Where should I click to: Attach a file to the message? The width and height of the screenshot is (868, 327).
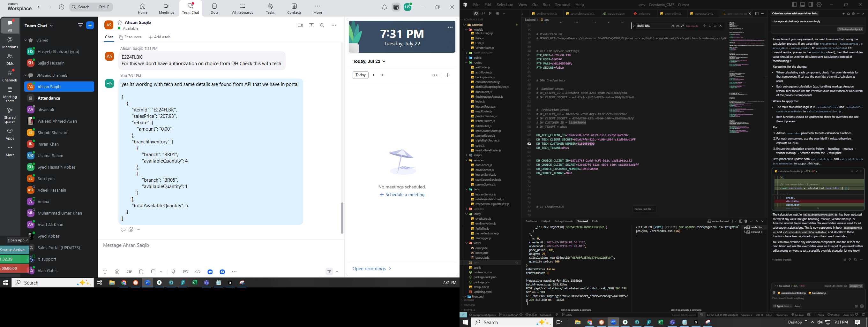[141, 272]
